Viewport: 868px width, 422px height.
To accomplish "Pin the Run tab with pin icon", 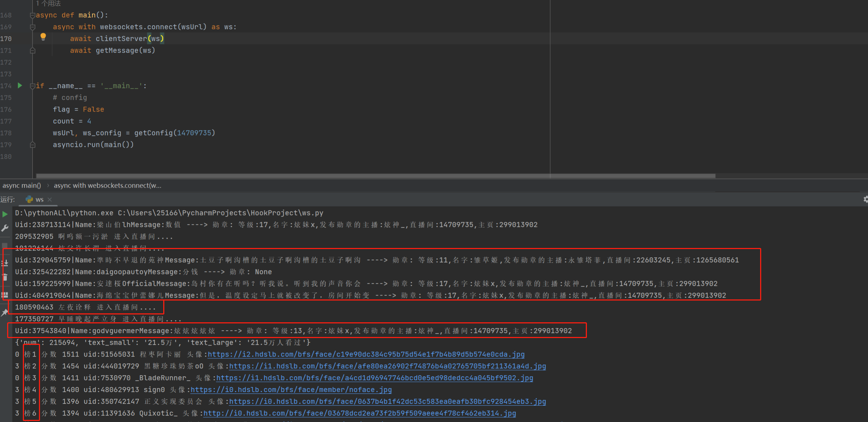I will coord(5,313).
